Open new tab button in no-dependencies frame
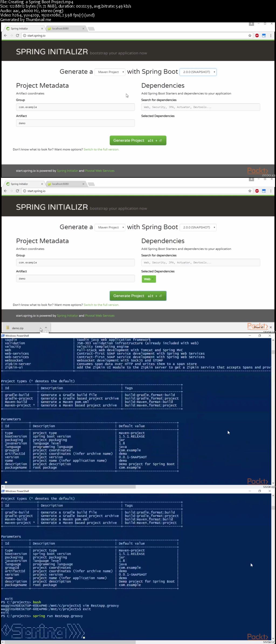 pyautogui.click(x=91, y=29)
